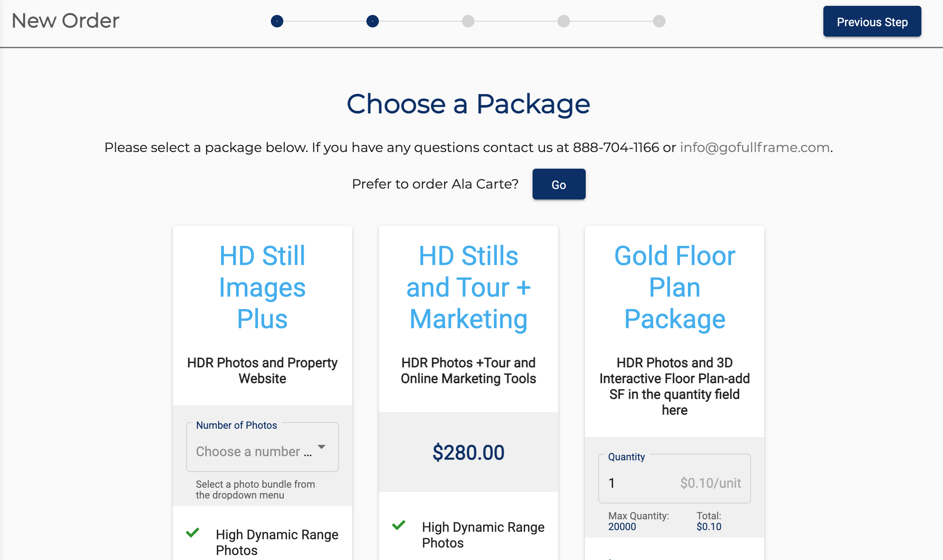Image resolution: width=943 pixels, height=560 pixels.
Task: Click the second progress step dot
Action: tap(373, 21)
